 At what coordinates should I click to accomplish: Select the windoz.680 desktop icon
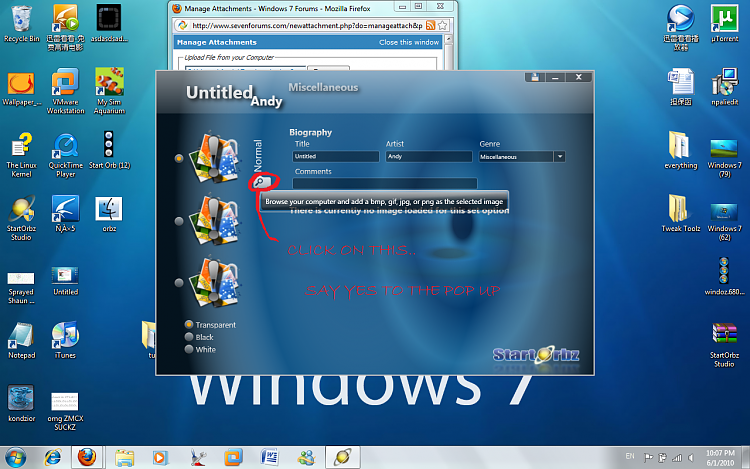point(724,276)
